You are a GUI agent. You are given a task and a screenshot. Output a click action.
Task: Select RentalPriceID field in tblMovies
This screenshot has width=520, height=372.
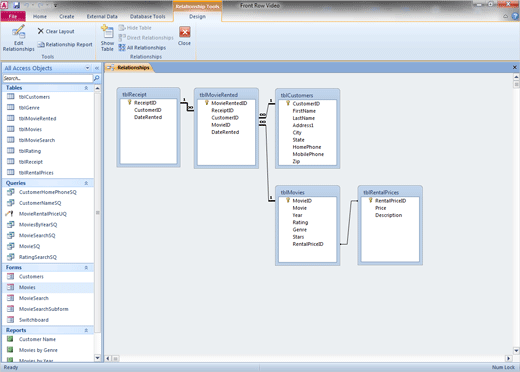click(x=308, y=244)
